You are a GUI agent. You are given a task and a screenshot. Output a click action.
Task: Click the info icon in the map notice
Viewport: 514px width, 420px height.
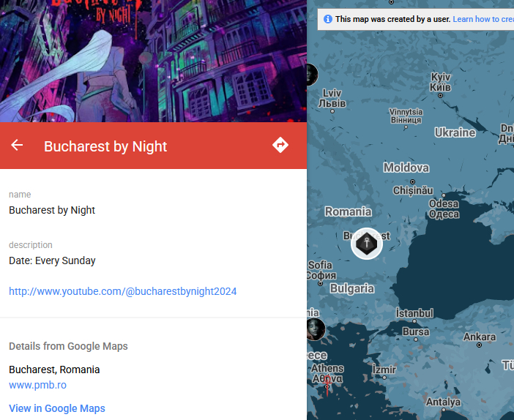pos(328,19)
